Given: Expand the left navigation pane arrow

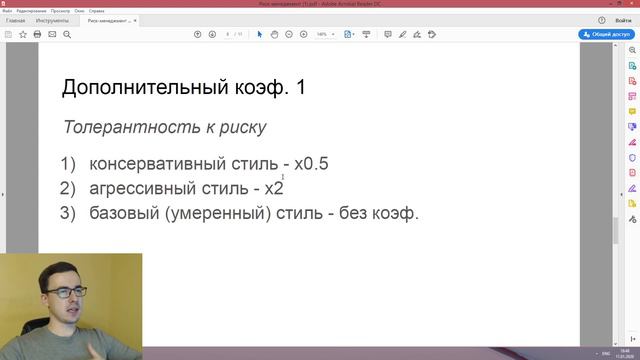Looking at the screenshot, I should [2, 195].
